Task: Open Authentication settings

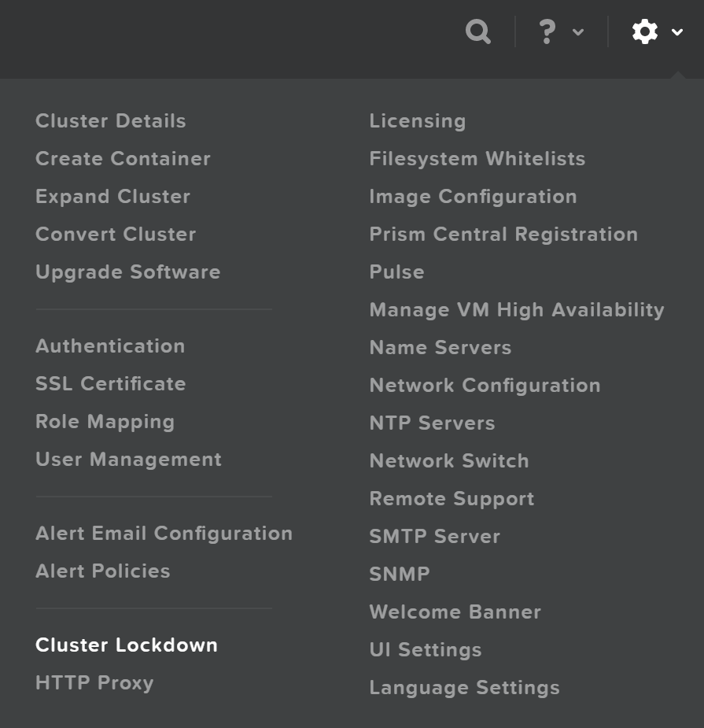Action: [109, 346]
